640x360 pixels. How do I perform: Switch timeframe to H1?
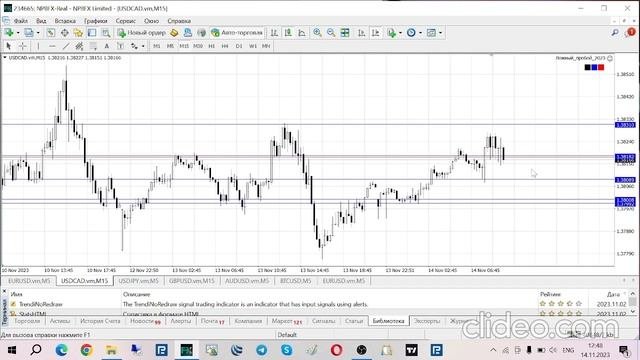(211, 46)
